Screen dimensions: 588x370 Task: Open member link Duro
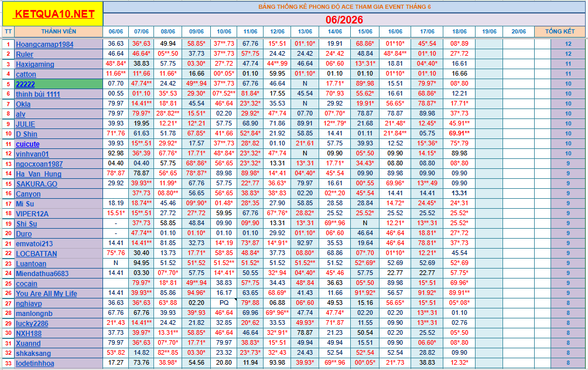23,233
